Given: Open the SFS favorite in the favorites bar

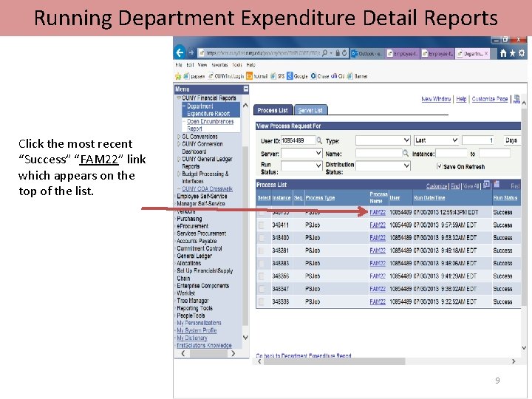Looking at the screenshot, I should [278, 76].
